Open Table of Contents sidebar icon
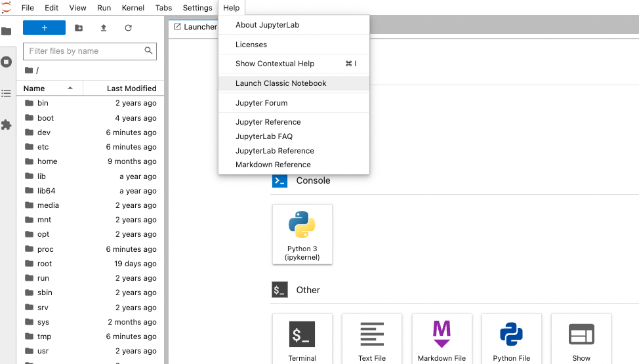Screen dimensions: 639x364 pos(6,93)
